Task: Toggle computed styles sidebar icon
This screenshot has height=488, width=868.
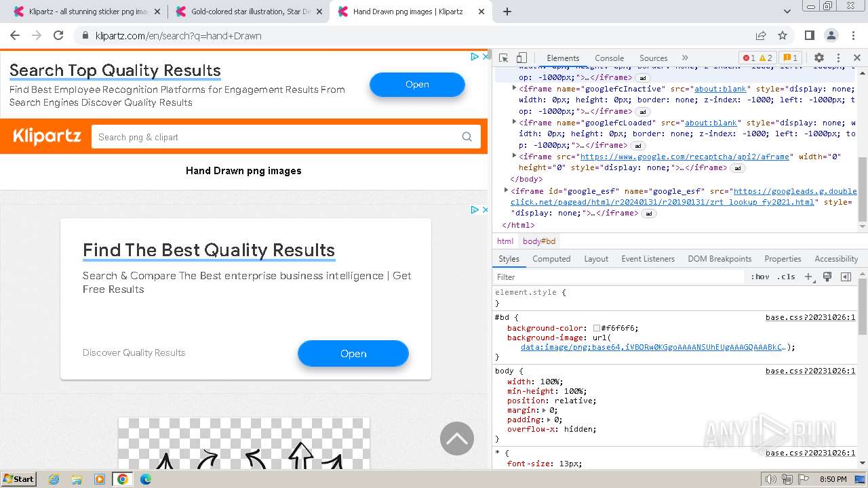Action: [846, 277]
